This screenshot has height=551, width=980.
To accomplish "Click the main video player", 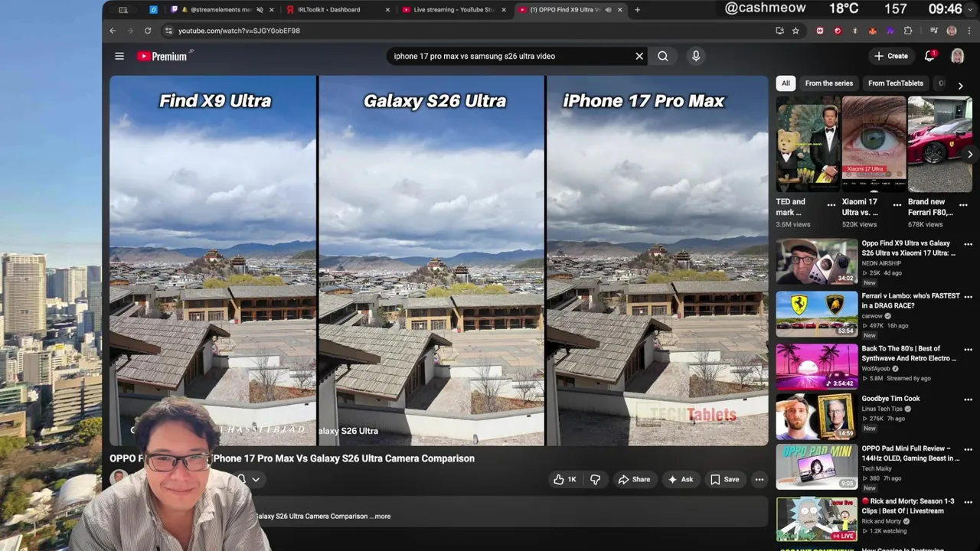I will 439,260.
